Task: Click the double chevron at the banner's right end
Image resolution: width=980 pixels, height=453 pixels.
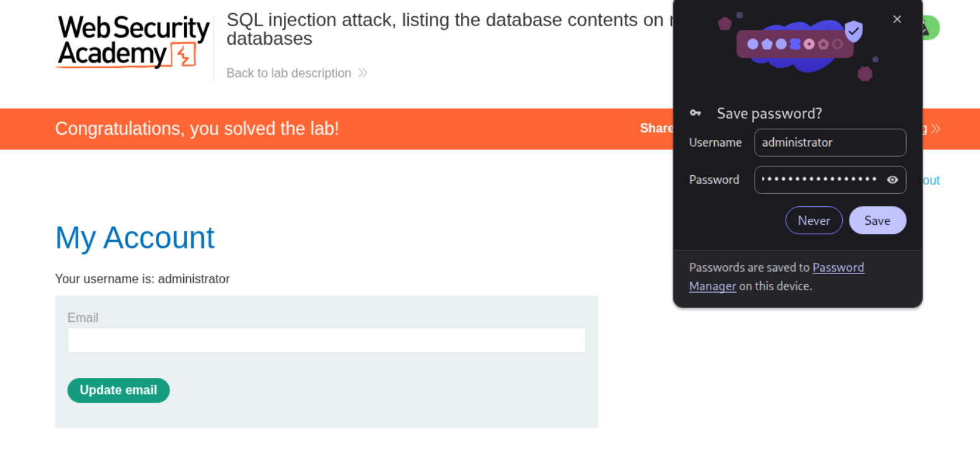Action: click(936, 129)
